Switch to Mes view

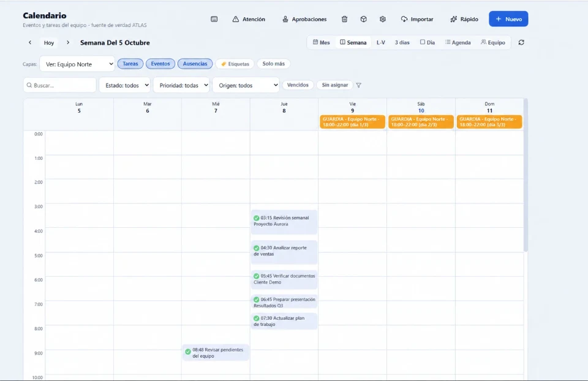[x=322, y=42]
